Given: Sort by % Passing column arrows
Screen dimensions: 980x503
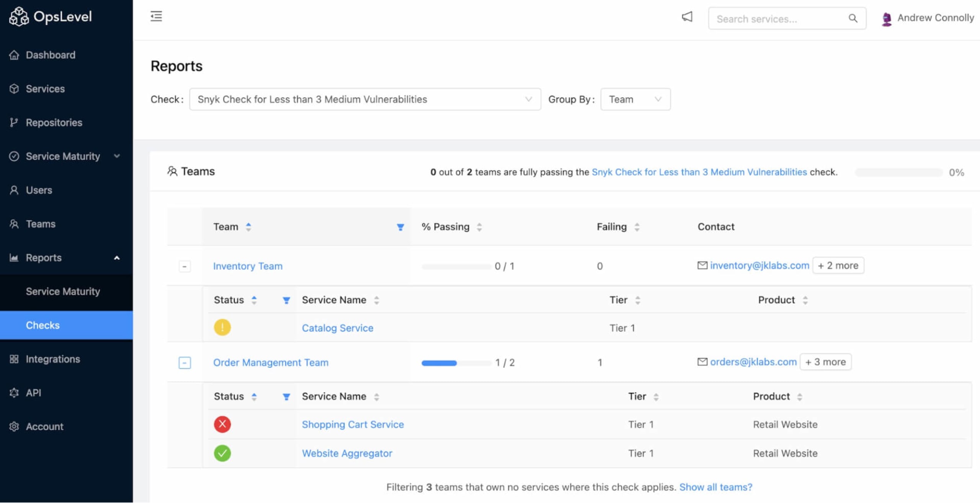Looking at the screenshot, I should point(479,227).
